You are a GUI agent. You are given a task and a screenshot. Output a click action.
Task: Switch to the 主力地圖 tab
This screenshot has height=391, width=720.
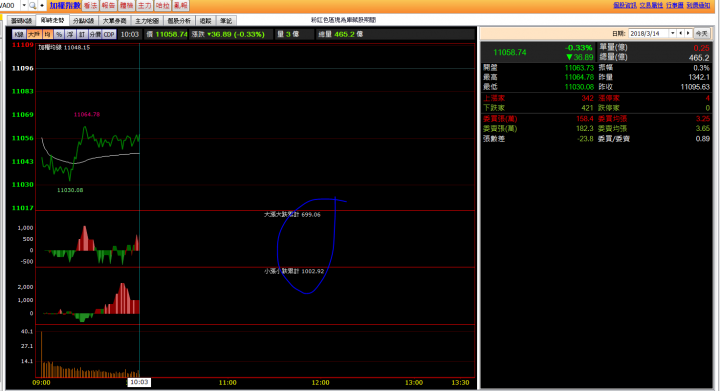[x=147, y=21]
